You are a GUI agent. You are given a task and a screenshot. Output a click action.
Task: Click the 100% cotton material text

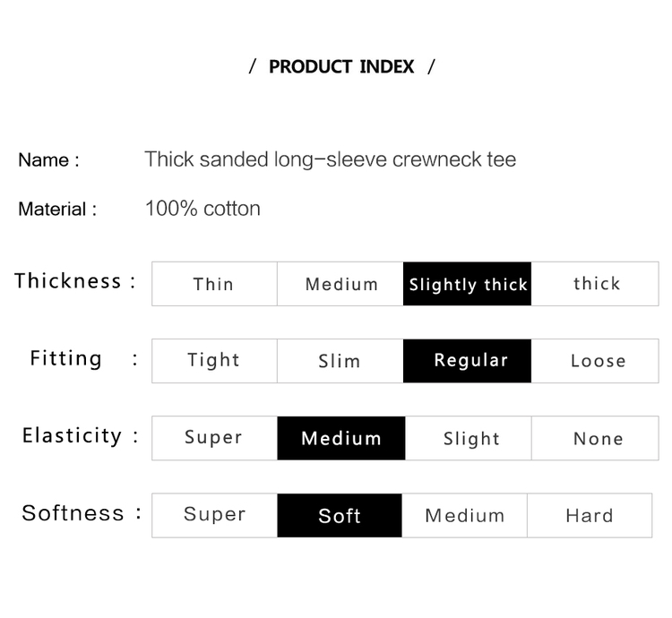point(202,209)
